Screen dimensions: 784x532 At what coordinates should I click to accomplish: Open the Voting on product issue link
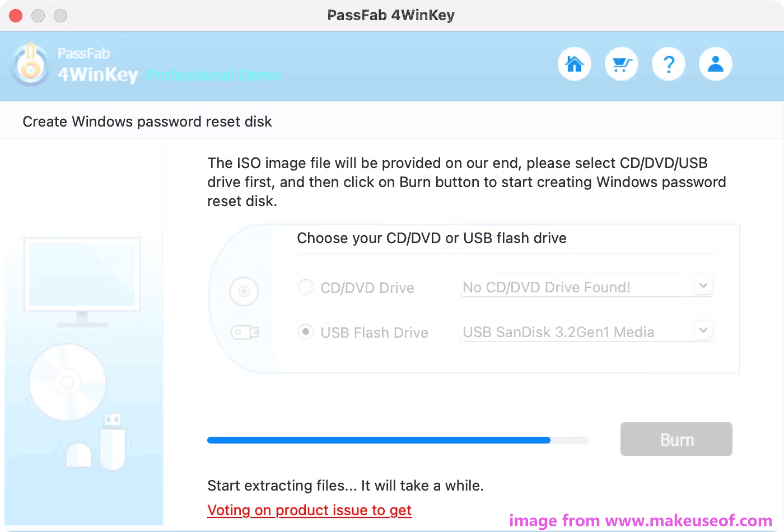pos(309,510)
